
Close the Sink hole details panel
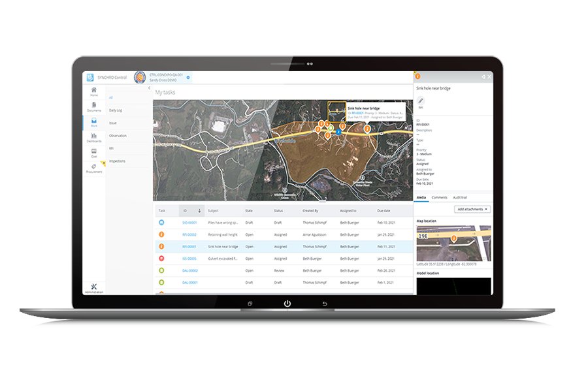pos(489,77)
